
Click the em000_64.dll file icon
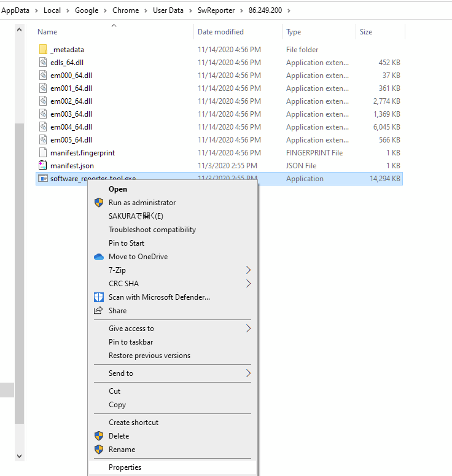click(x=43, y=75)
